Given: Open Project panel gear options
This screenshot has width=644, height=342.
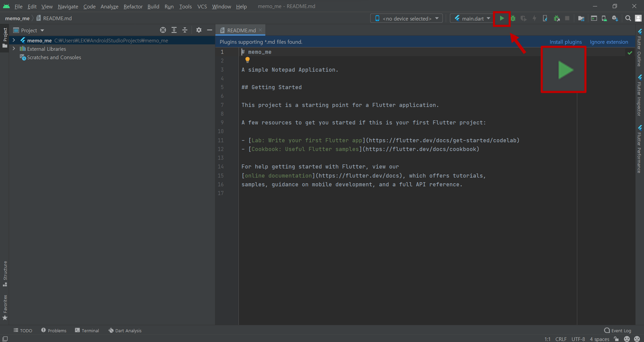Looking at the screenshot, I should 199,30.
